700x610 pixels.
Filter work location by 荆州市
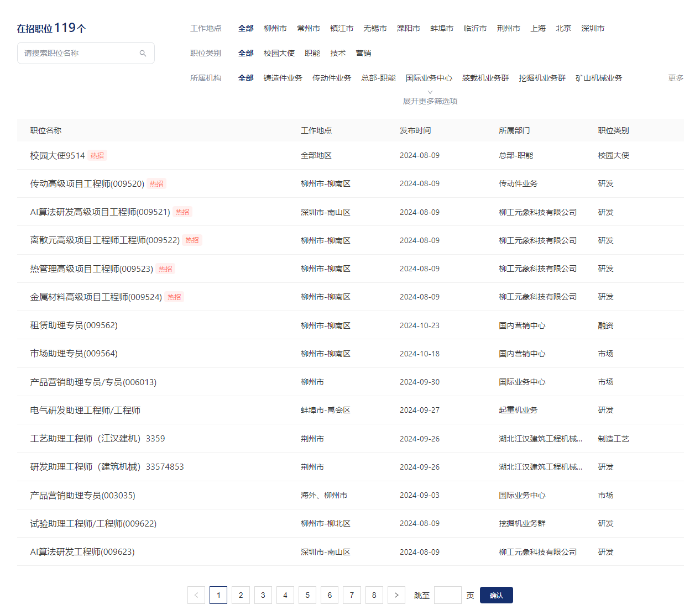coord(508,28)
